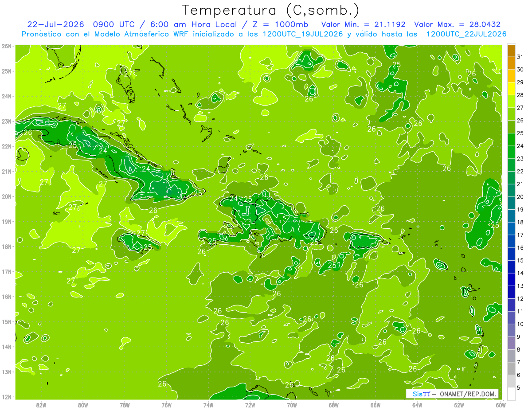Click grey swatch between scale values 6 and 7

point(511,368)
